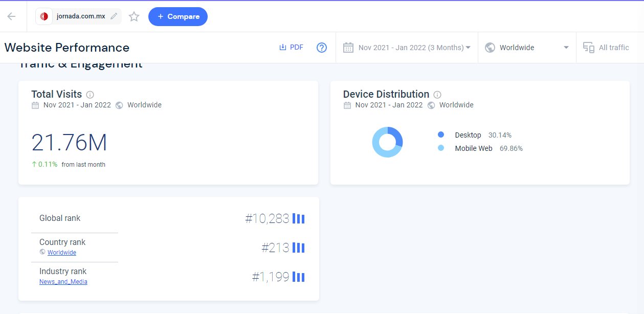Screen dimensions: 644x314
Task: Edit the website with the pencil icon
Action: coord(114,16)
